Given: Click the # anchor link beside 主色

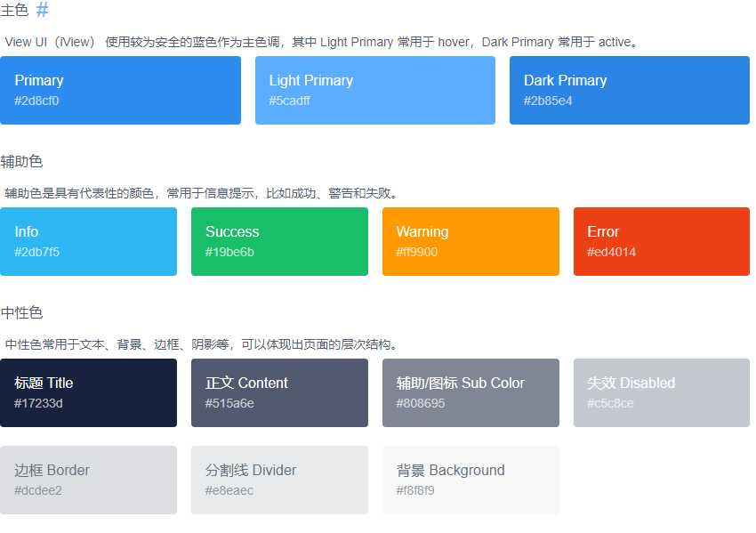Looking at the screenshot, I should tap(43, 9).
